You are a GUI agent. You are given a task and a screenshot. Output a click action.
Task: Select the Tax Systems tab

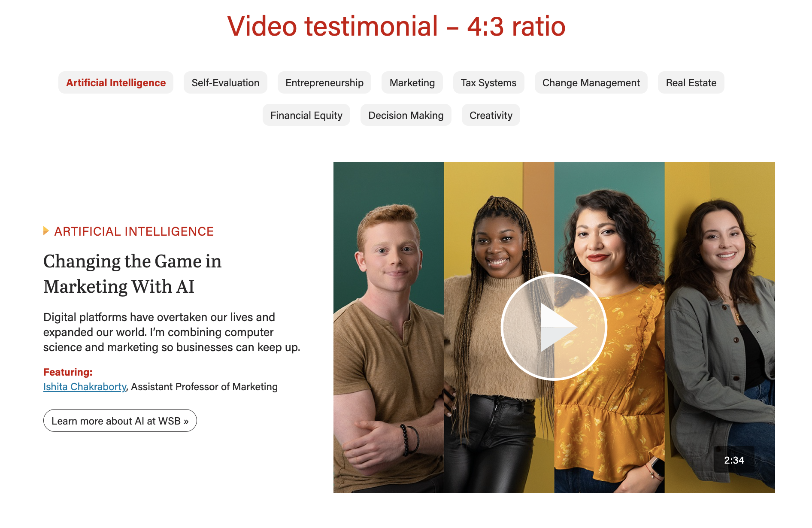tap(488, 83)
